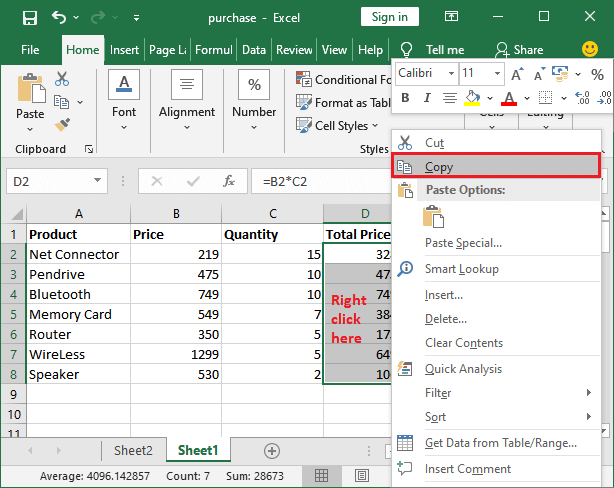
Task: Open Customize Quick Access Toolbar dropdown
Action: pyautogui.click(x=136, y=18)
